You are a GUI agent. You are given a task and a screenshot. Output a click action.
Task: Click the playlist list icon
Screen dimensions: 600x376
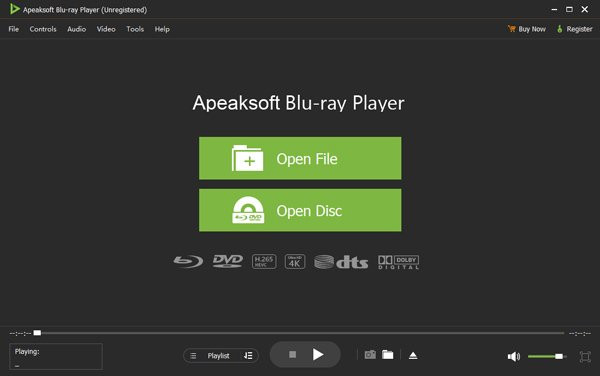(x=193, y=356)
